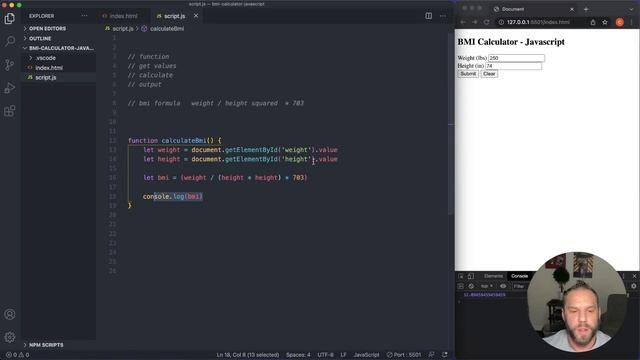The image size is (640, 360).
Task: Click the notifications bell in status bar
Action: point(444,355)
